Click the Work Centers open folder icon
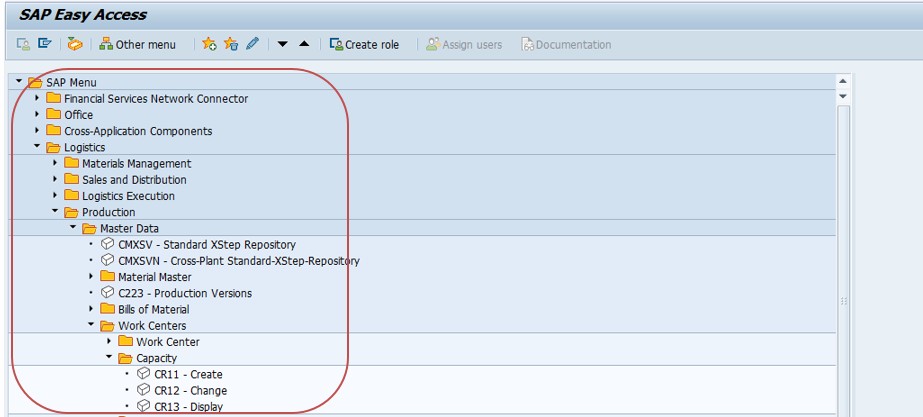Image resolution: width=923 pixels, height=417 pixels. pos(108,326)
